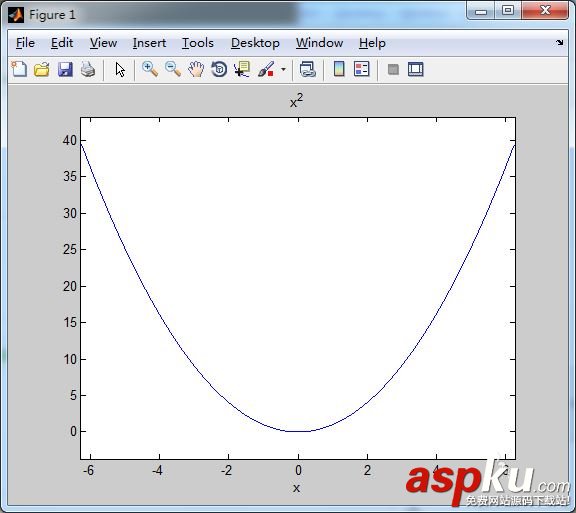The width and height of the screenshot is (576, 513).
Task: Select the Rotate 3D tool
Action: 219,69
